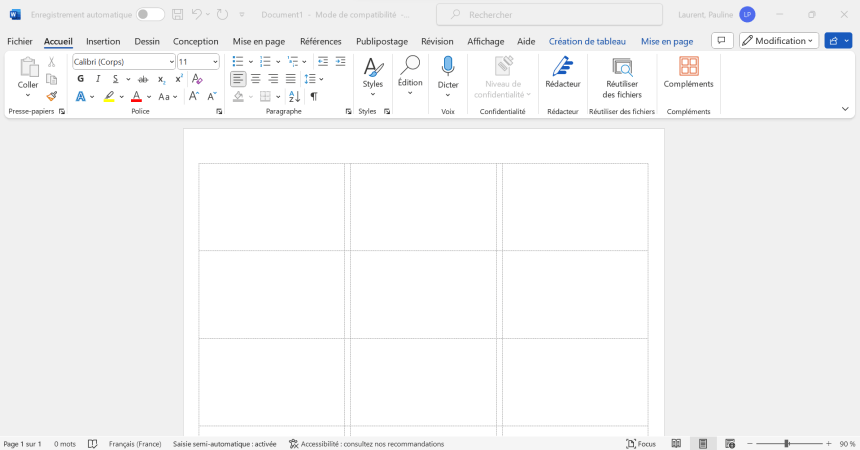This screenshot has width=860, height=450.
Task: Open the font size 11 dropdown
Action: 215,62
